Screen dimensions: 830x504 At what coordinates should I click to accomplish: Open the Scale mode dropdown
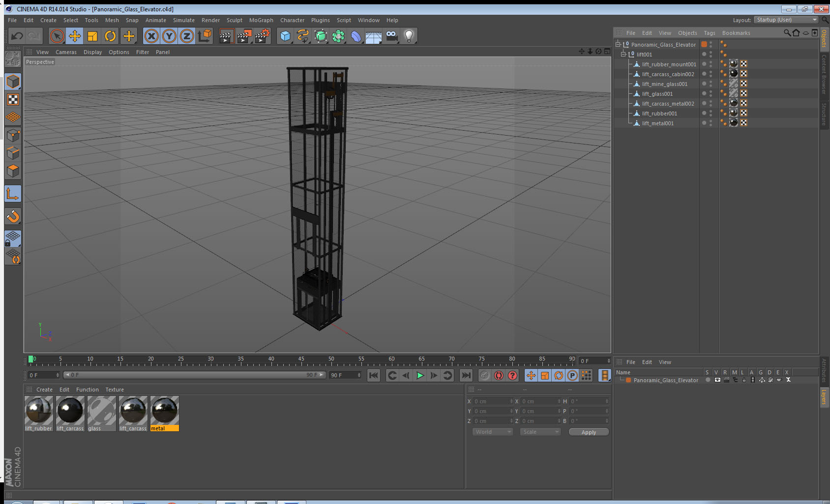tap(540, 432)
